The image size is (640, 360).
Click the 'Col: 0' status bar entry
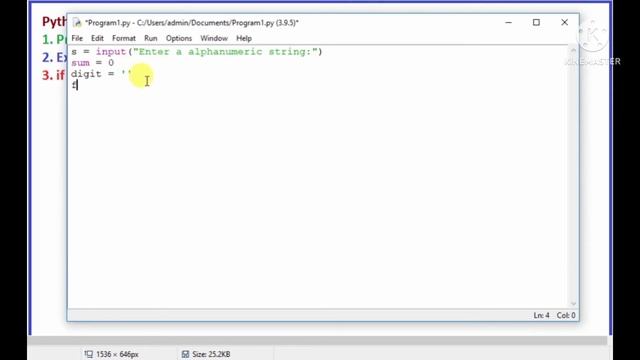(566, 315)
